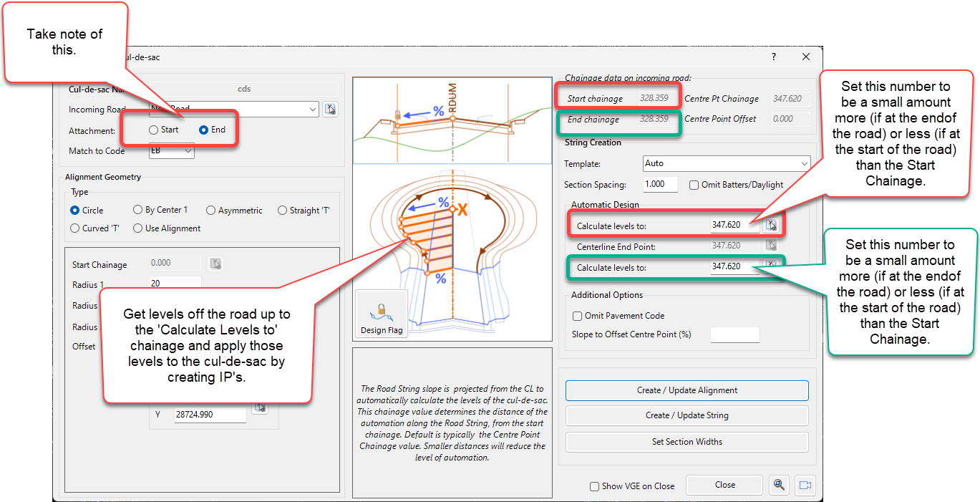This screenshot has height=502, width=980.
Task: Click the question mark help icon
Action: click(x=773, y=57)
